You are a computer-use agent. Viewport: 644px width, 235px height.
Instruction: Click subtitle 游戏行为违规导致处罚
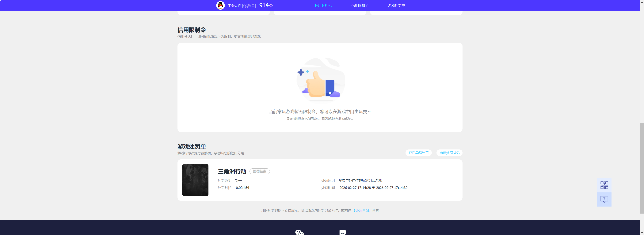tap(211, 153)
